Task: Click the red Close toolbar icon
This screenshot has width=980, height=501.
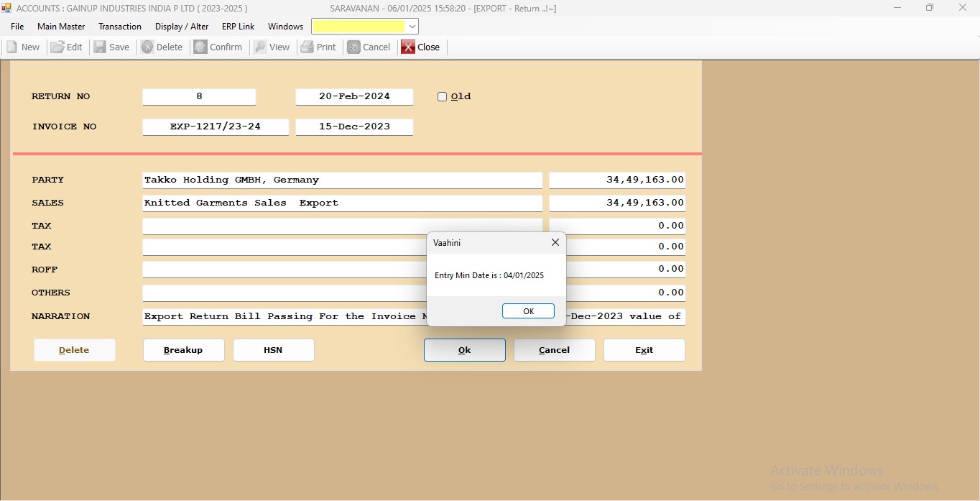Action: click(x=408, y=47)
